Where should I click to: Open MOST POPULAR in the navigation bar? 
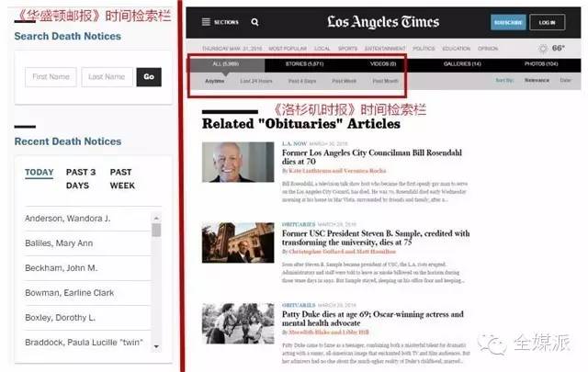pos(288,49)
